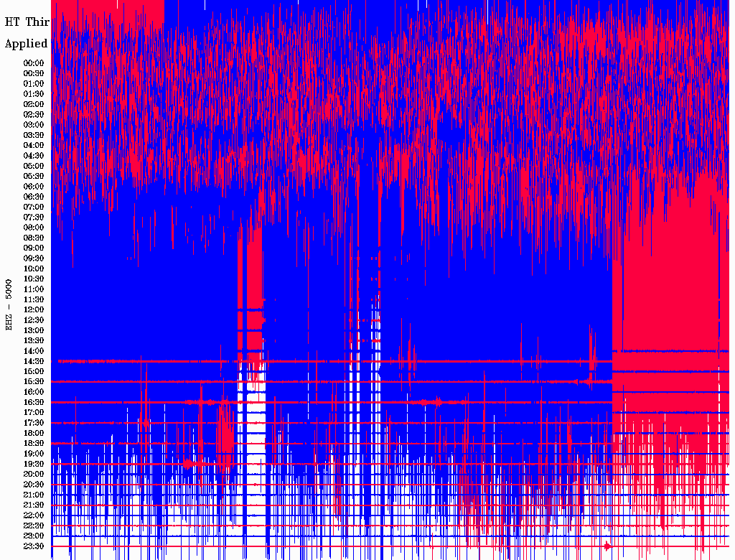
Task: Choose the 17:30 time label
Action: (x=34, y=423)
